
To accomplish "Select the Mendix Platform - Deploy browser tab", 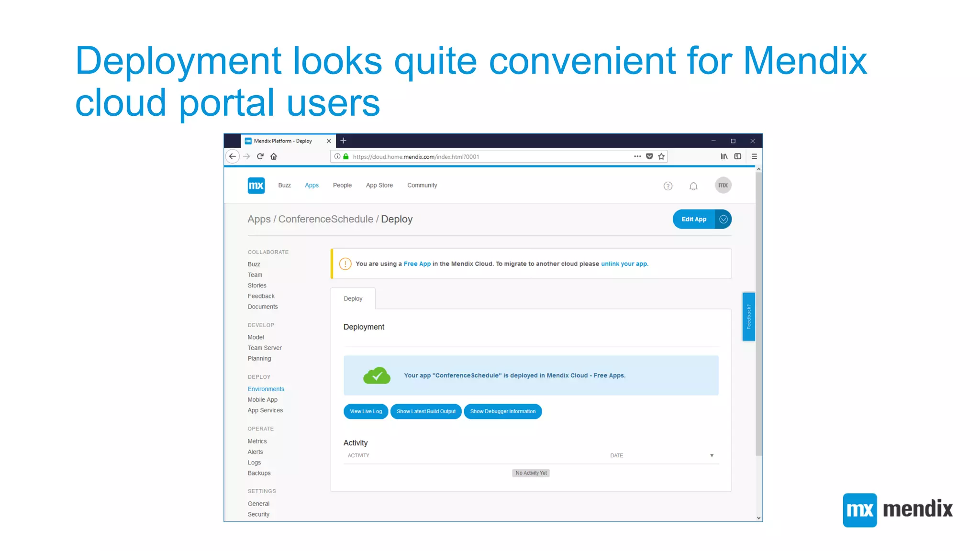I will pyautogui.click(x=287, y=141).
